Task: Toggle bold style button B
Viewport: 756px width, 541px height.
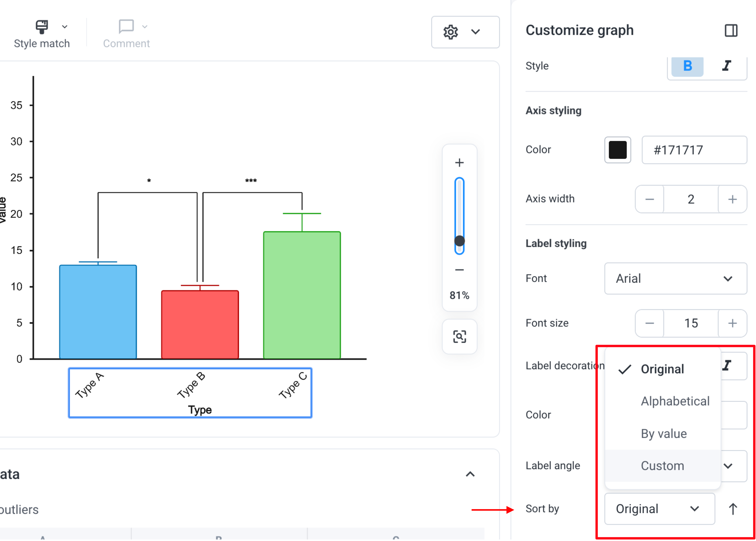Action: point(687,66)
